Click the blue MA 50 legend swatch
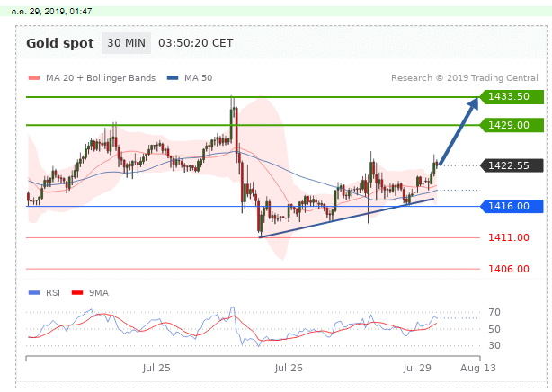The height and width of the screenshot is (392, 552). coord(173,78)
